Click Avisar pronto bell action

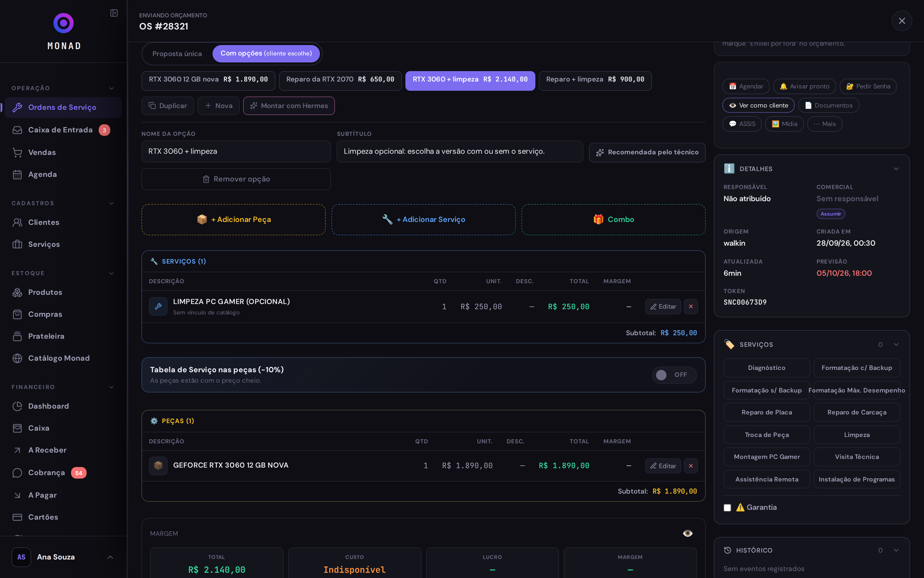[804, 86]
